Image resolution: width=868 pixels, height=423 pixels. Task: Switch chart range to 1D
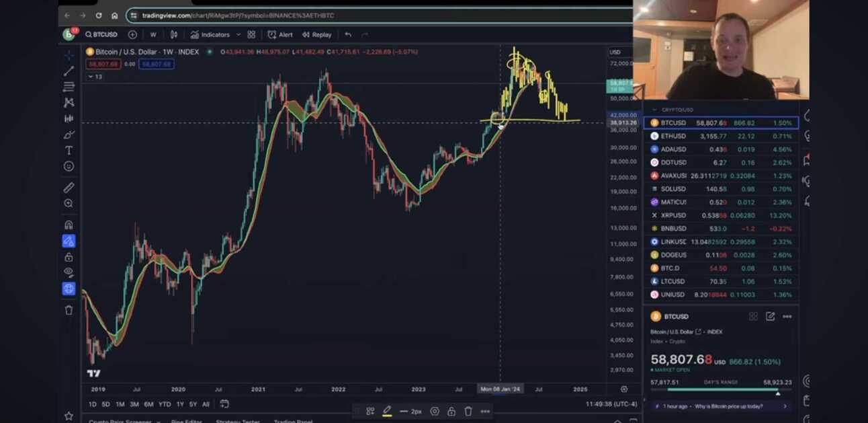[x=93, y=404]
